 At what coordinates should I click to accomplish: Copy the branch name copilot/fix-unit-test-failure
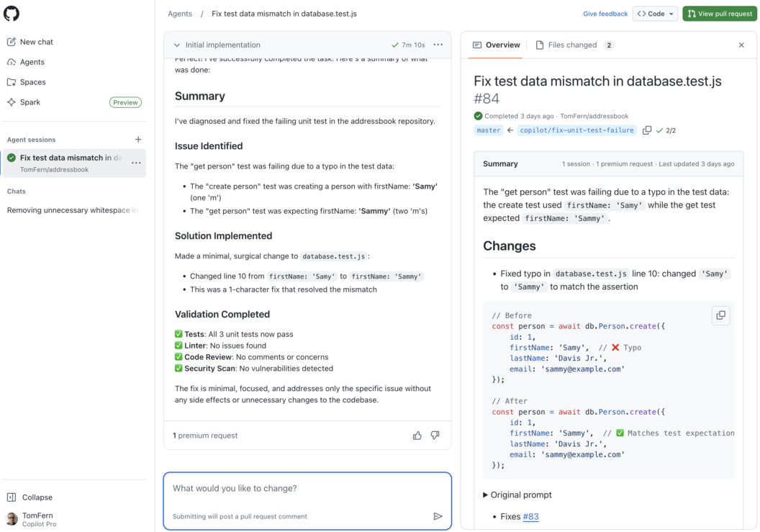click(647, 130)
